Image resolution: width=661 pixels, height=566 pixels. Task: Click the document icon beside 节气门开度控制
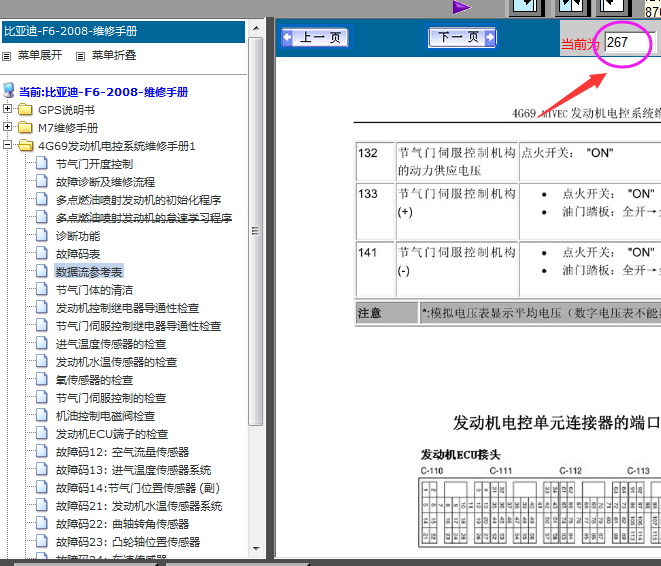[x=41, y=163]
